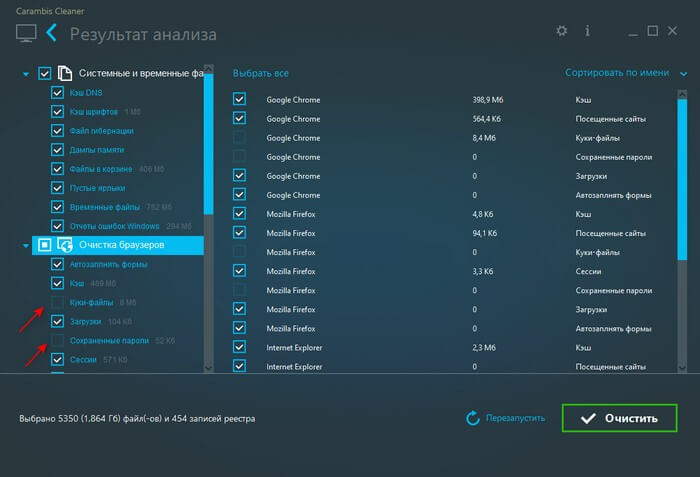Click the monitor icon in header
The height and width of the screenshot is (477, 700).
tap(26, 33)
